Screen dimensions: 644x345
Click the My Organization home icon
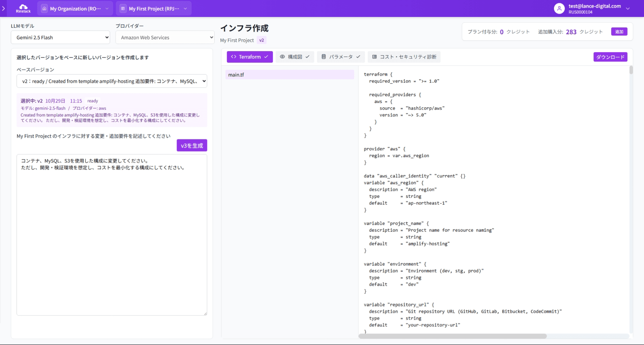44,9
